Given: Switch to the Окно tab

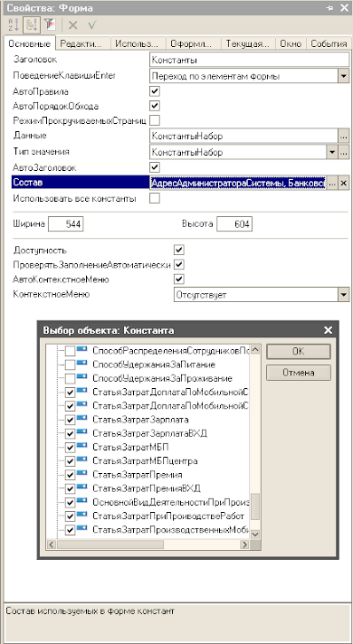Looking at the screenshot, I should click(x=291, y=43).
